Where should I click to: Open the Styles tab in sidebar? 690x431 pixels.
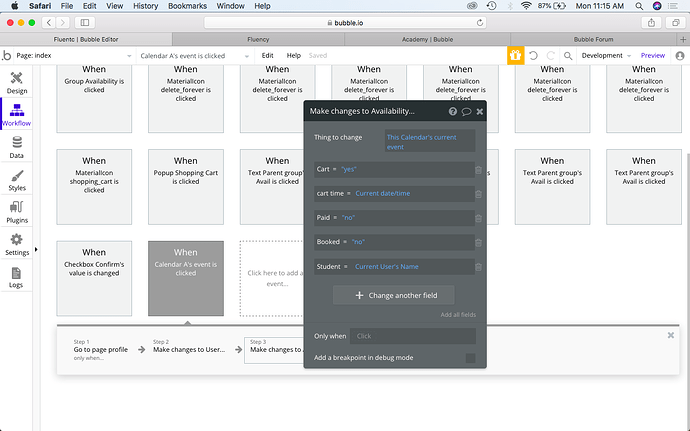point(17,180)
